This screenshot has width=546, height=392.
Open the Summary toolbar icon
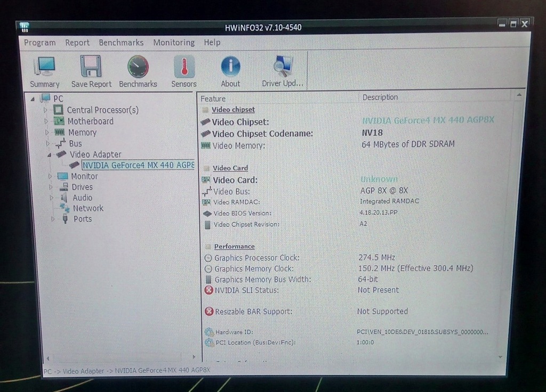tap(45, 66)
